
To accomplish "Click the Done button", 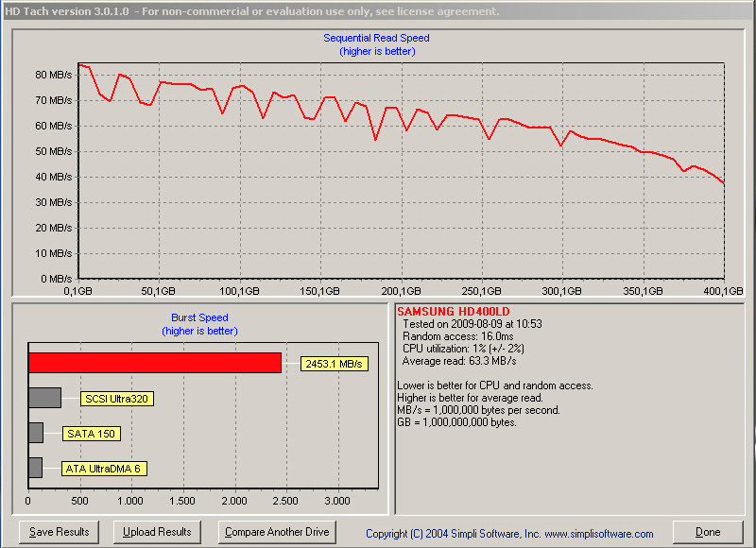I will [x=708, y=532].
